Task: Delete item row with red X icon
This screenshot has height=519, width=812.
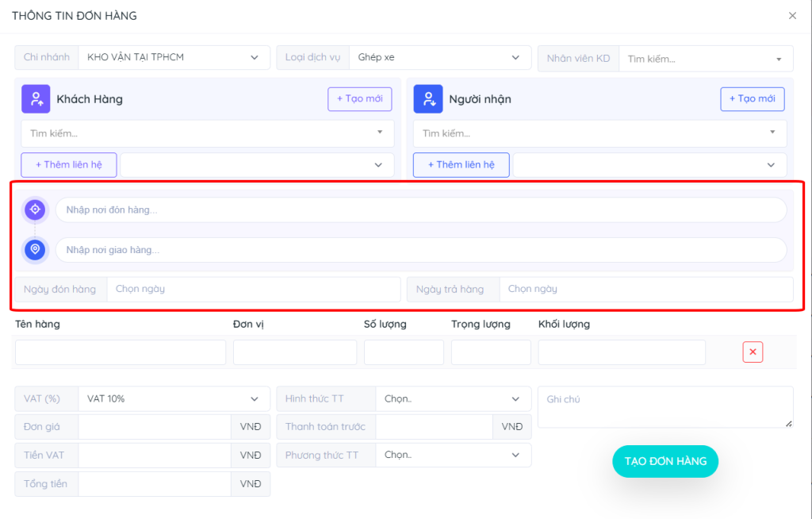Action: coord(753,352)
